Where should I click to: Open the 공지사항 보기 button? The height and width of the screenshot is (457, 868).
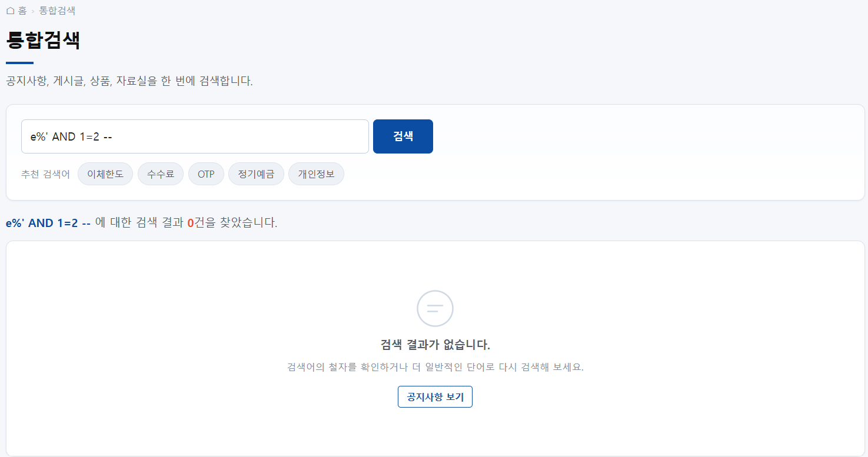coord(435,397)
